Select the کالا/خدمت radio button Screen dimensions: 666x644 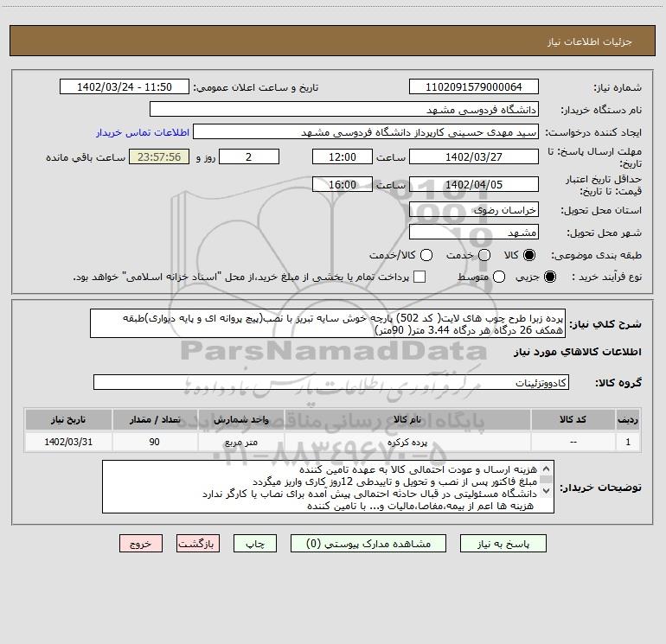click(426, 255)
